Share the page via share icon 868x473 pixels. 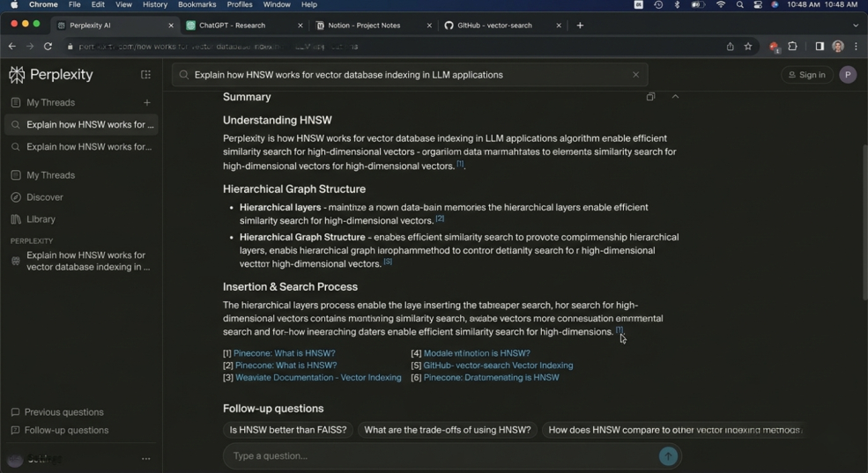click(731, 47)
